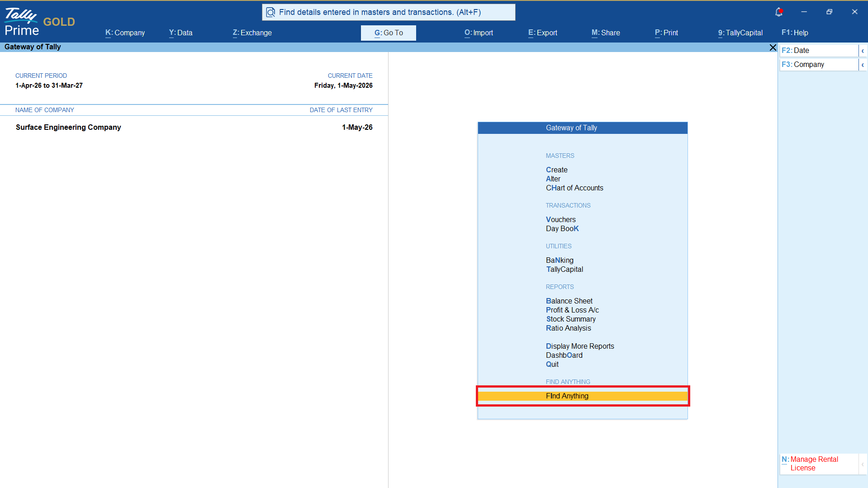Click the search magnifier icon in Find bar

pyautogui.click(x=270, y=12)
